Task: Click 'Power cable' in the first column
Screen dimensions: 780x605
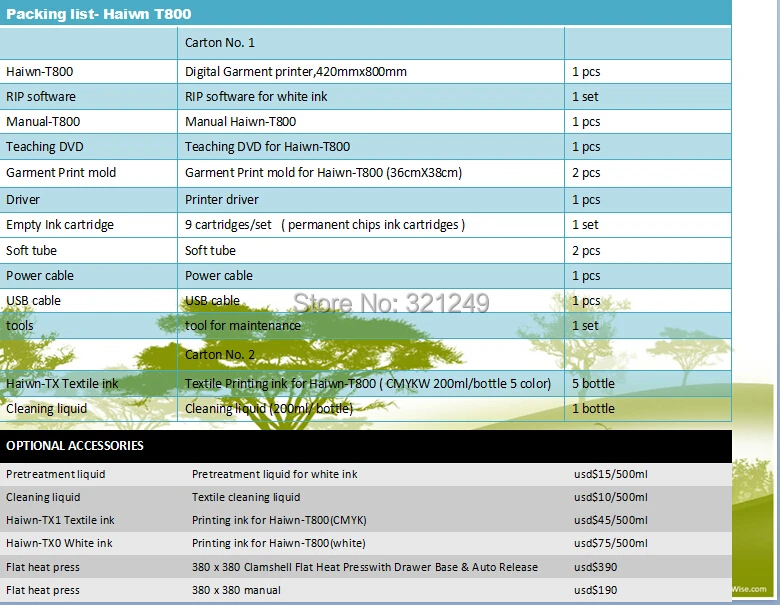Action: 40,276
